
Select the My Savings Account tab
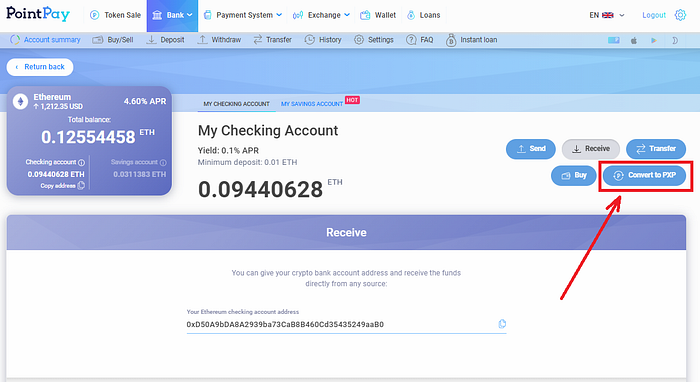(312, 104)
